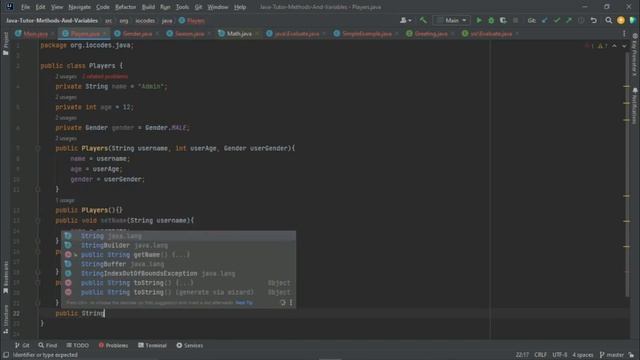Run with coverage icon in toolbar

503,20
